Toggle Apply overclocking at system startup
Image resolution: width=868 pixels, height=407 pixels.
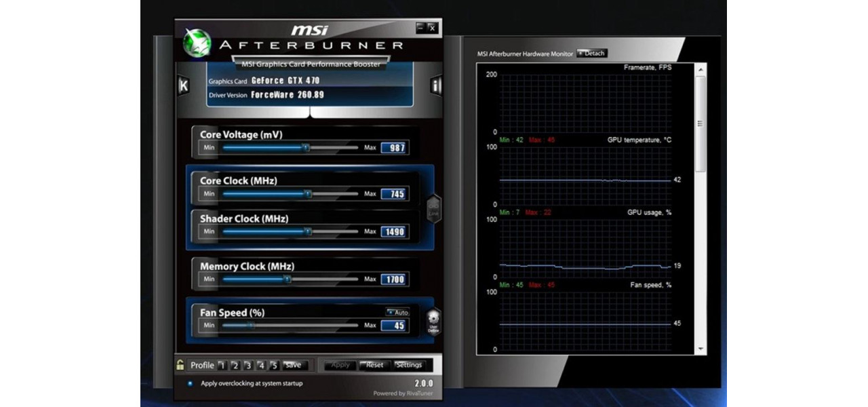click(x=190, y=383)
